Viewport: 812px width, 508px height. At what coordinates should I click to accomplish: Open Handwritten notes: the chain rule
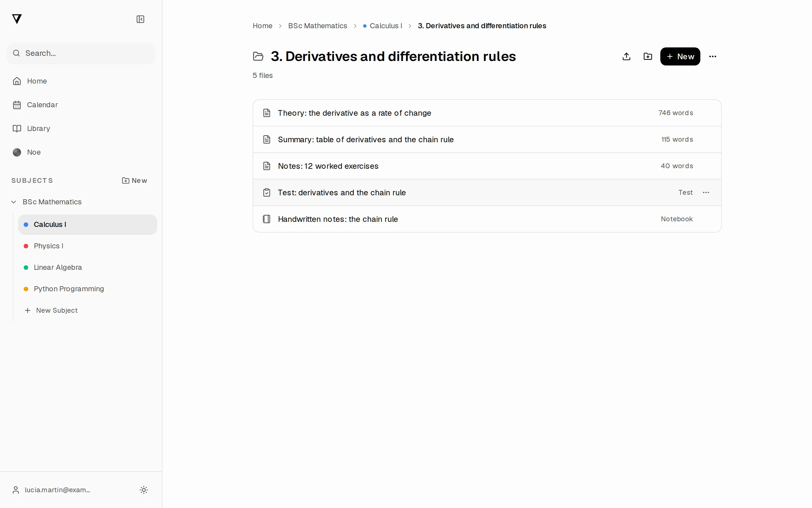pos(487,219)
